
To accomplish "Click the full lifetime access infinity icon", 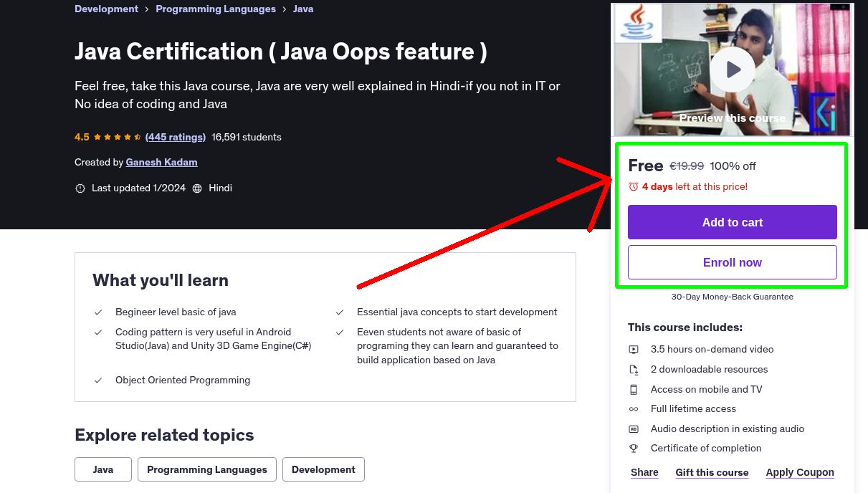I will [x=634, y=408].
